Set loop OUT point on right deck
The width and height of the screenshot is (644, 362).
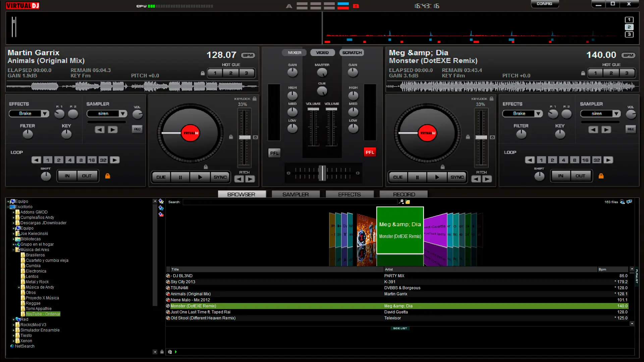580,176
